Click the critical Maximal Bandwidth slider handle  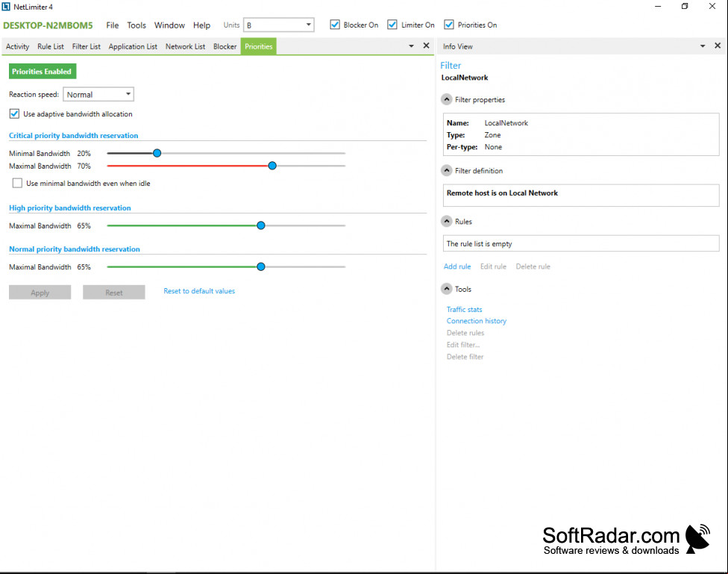(x=272, y=166)
